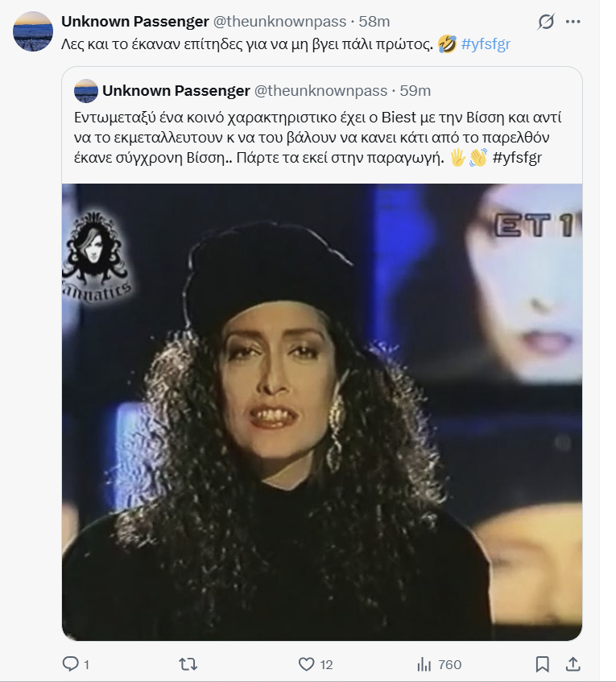Open the three-dot More options menu
Screen dimensions: 616x682
click(573, 21)
